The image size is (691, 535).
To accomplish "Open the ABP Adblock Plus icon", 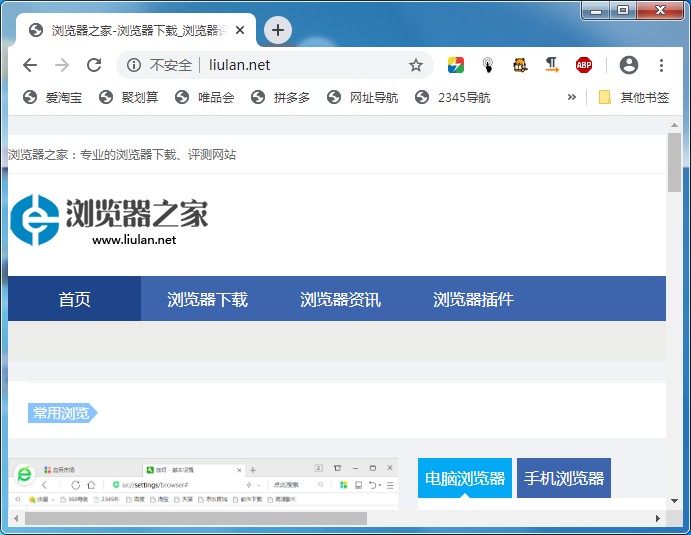I will (x=584, y=65).
